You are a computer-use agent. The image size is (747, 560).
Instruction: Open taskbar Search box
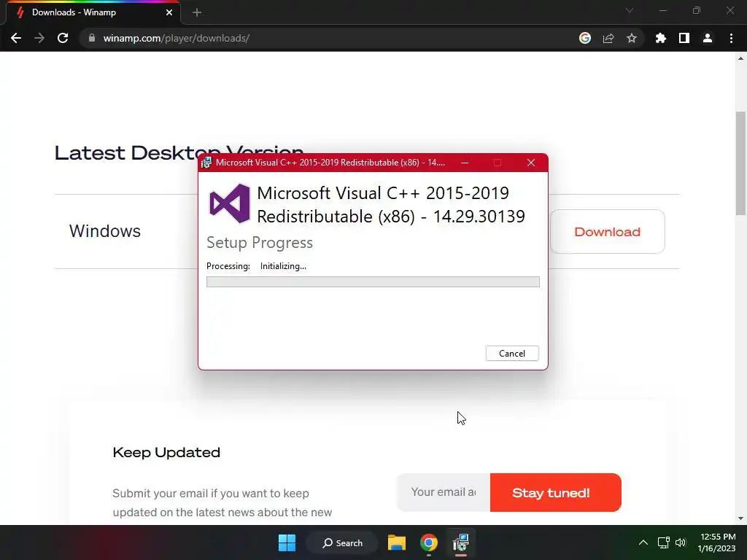click(x=342, y=542)
